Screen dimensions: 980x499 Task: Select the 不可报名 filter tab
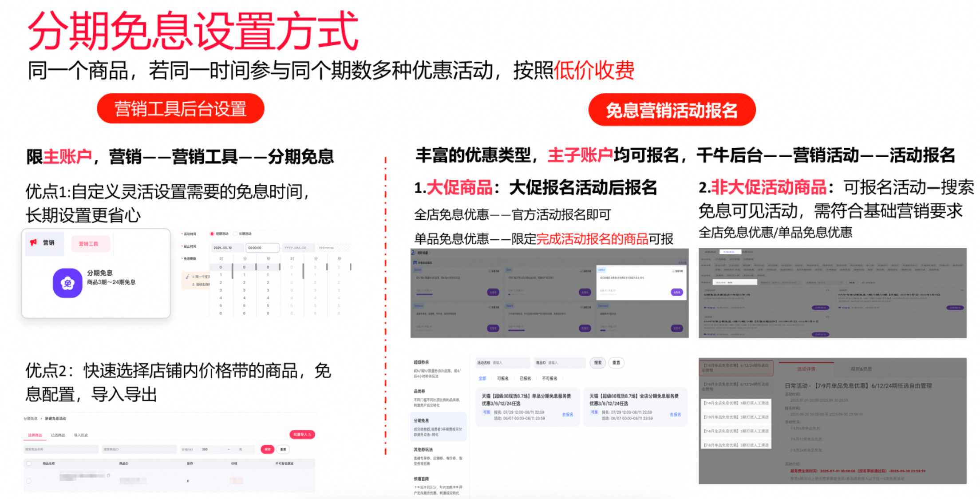click(x=549, y=379)
